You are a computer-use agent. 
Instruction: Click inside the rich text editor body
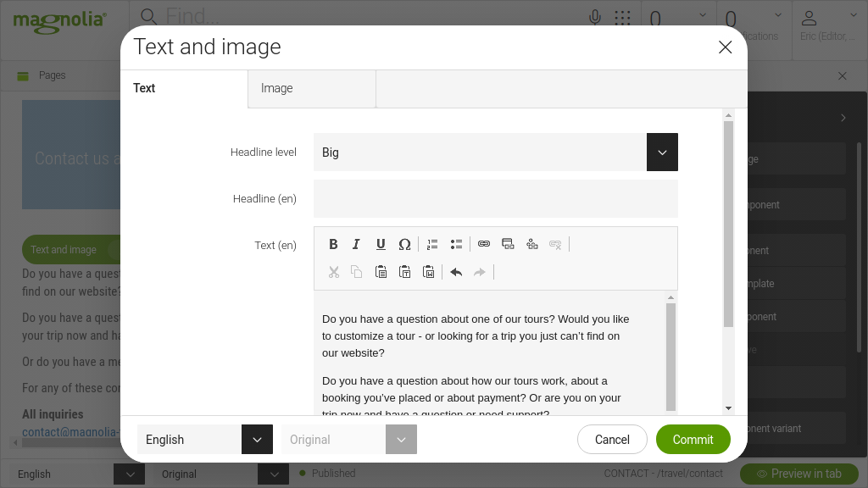pyautogui.click(x=489, y=354)
